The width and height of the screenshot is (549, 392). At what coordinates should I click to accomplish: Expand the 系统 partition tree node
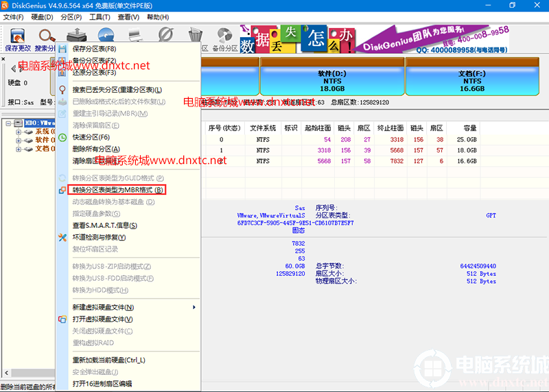(x=19, y=132)
